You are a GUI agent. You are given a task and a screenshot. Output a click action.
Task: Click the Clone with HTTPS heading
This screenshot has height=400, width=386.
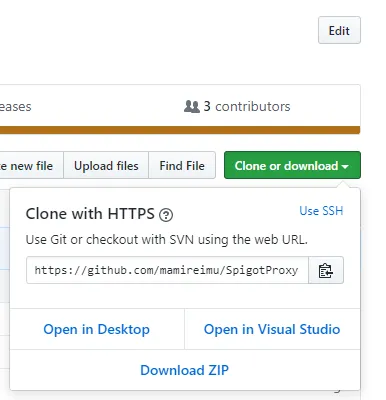[90, 214]
